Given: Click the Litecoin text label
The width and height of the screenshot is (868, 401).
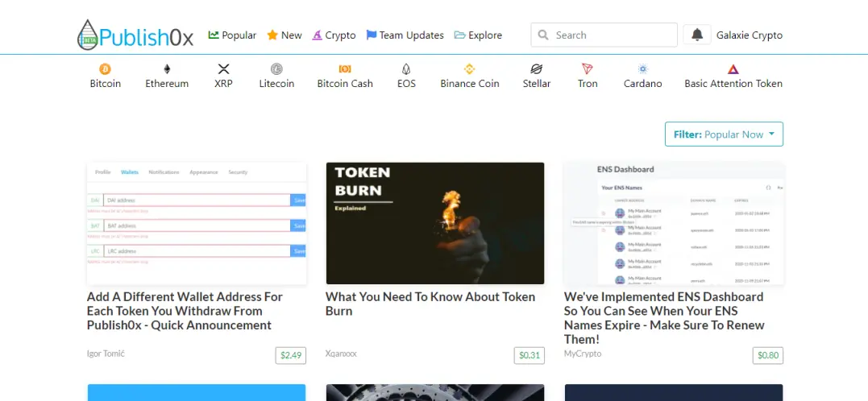Looking at the screenshot, I should [276, 84].
